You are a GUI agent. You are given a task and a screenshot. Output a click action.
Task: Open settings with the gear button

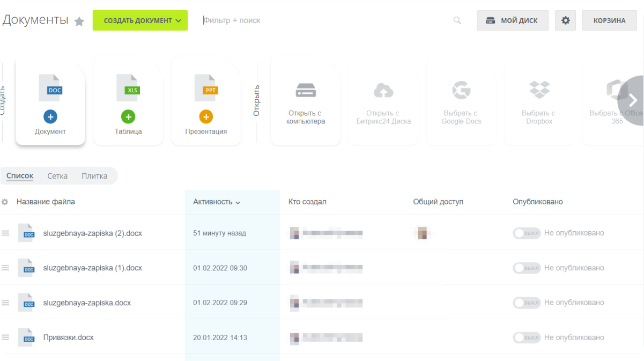point(565,20)
